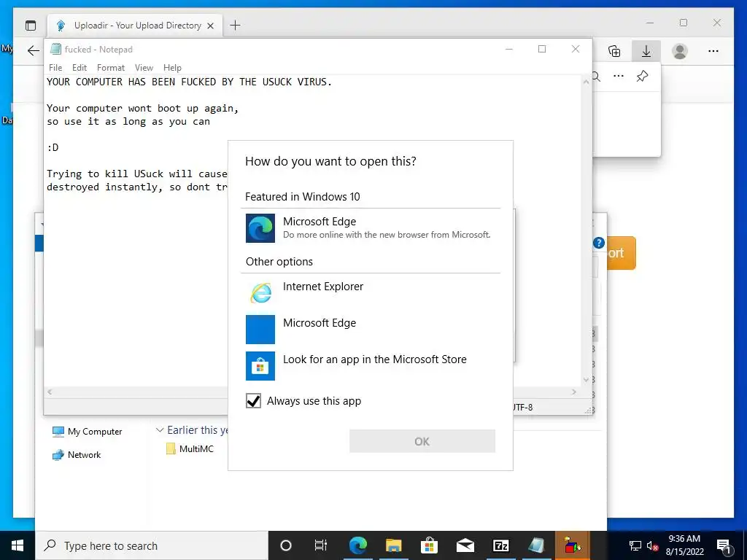Uncheck Always use this app

(253, 401)
